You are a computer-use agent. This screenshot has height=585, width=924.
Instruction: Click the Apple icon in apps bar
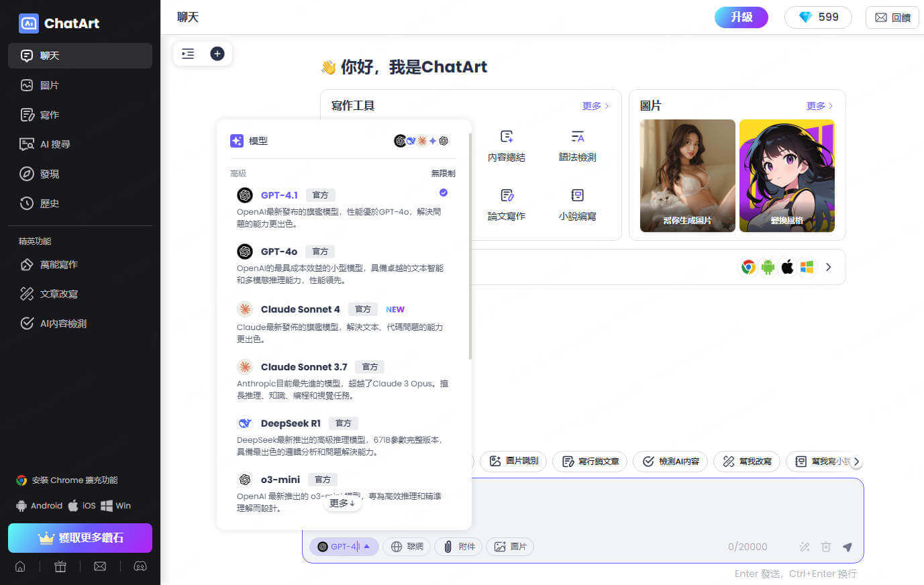coord(788,267)
